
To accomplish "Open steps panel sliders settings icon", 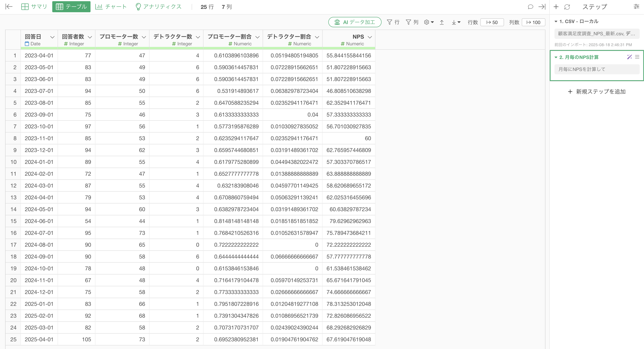I will click(x=637, y=7).
